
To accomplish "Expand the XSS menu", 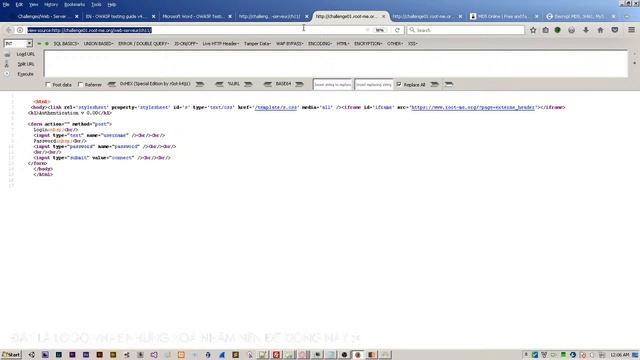I will pos(413,43).
